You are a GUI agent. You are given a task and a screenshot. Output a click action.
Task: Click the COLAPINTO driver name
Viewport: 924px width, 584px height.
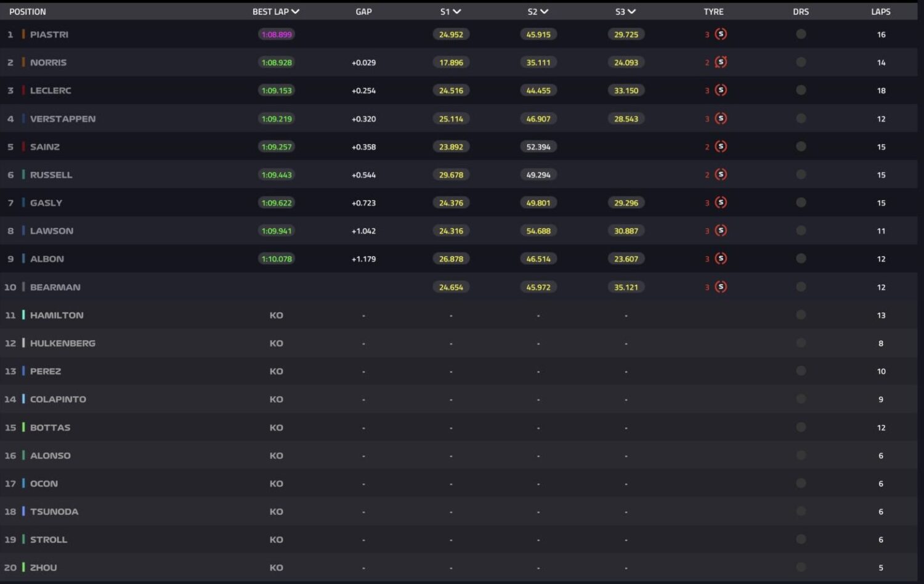58,399
